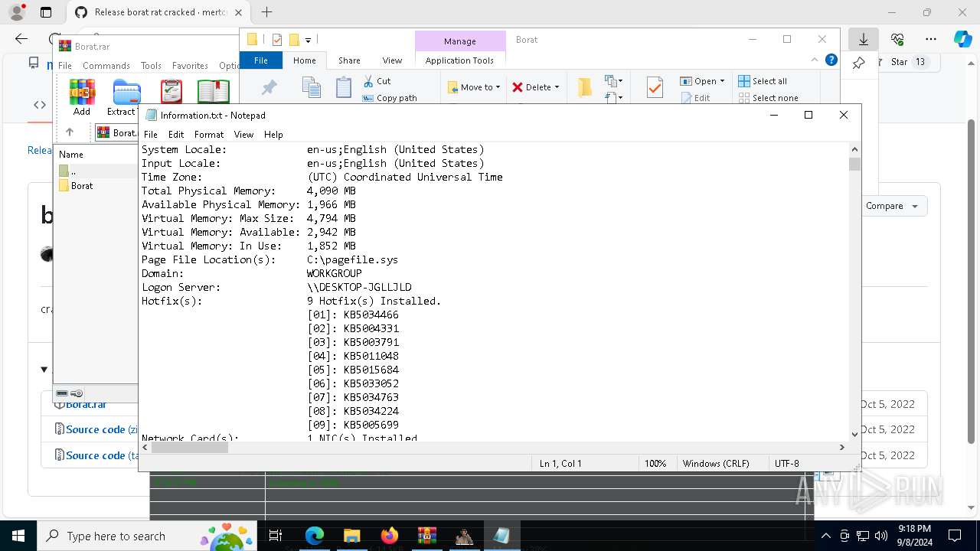The width and height of the screenshot is (980, 551).
Task: Pin the Edge downloads flyout
Action: [858, 63]
